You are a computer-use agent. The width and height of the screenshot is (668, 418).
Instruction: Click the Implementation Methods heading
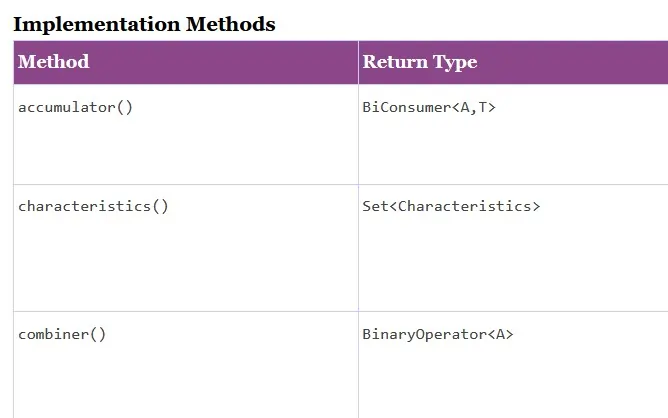coord(144,24)
